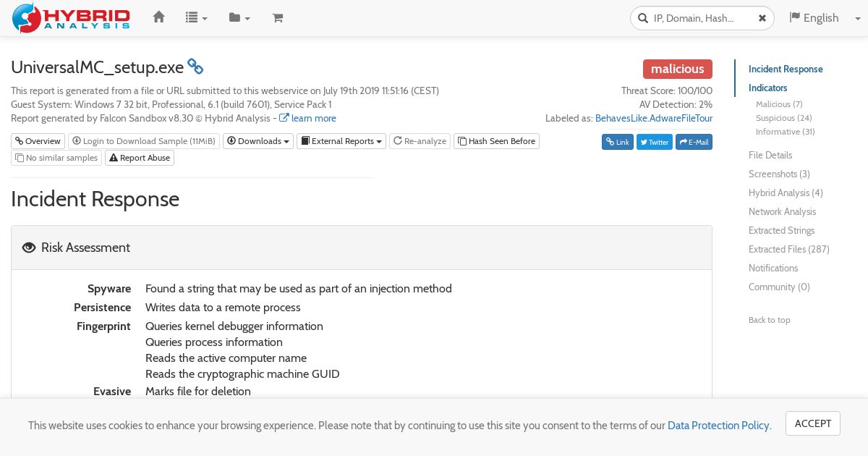Click the Hash Seen Before button
868x456 pixels.
pyautogui.click(x=496, y=141)
